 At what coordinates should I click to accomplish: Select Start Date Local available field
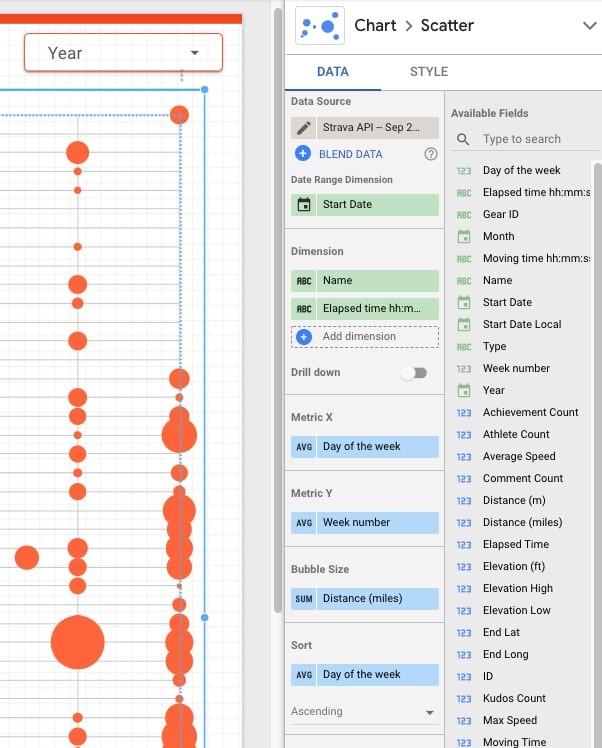(x=521, y=324)
